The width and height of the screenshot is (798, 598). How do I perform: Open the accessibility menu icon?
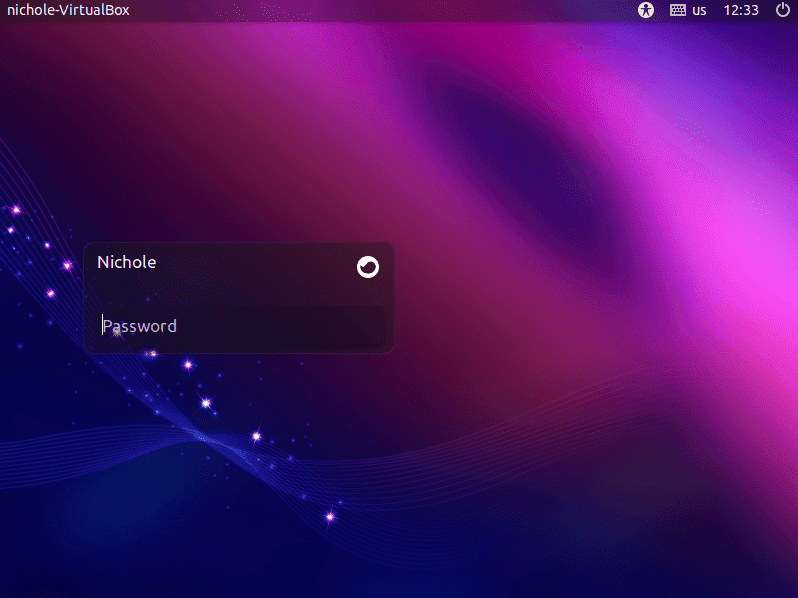point(646,10)
